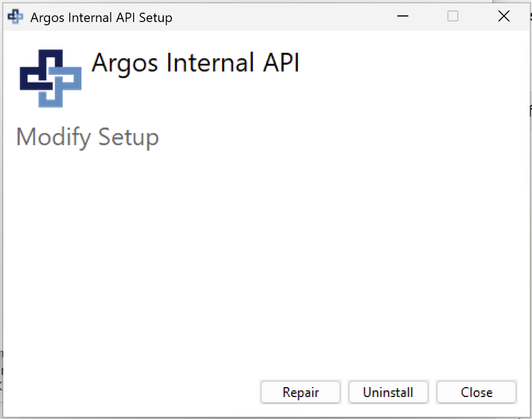
Task: Click the small Argos icon in title bar
Action: 15,16
